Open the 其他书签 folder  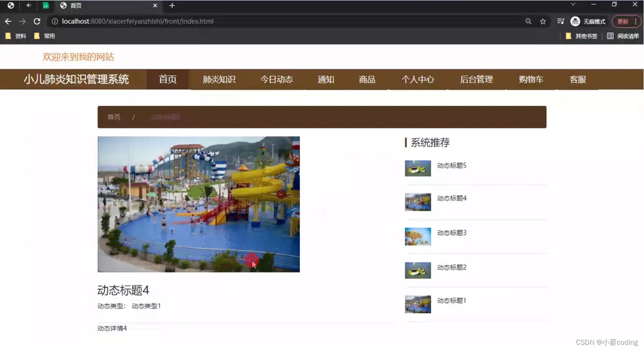click(x=581, y=36)
